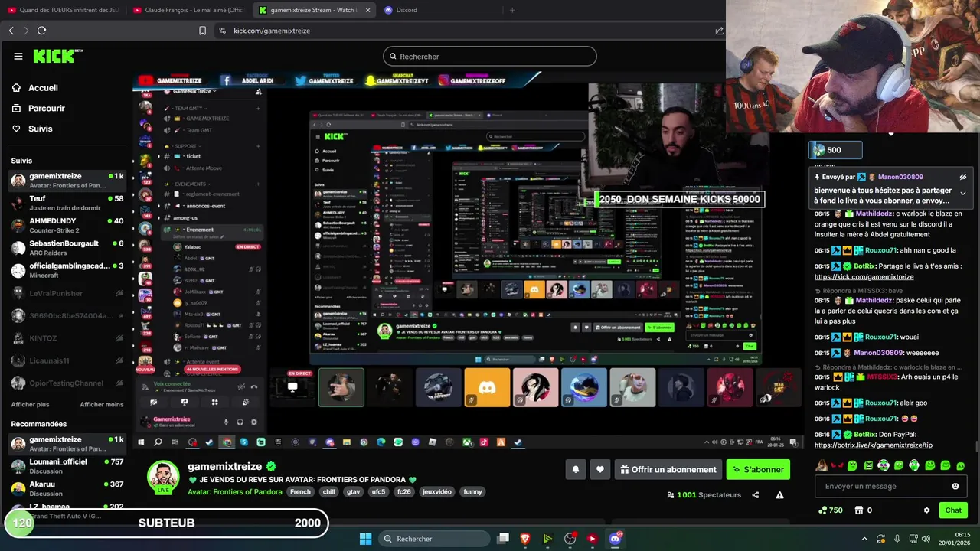The height and width of the screenshot is (551, 980).
Task: Click the 500 Kicks gift badge above chat
Action: (836, 150)
